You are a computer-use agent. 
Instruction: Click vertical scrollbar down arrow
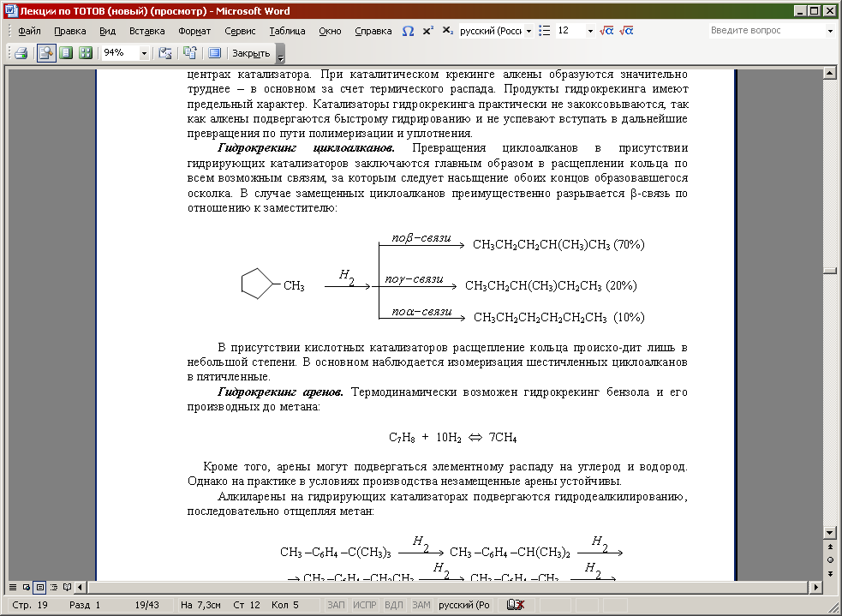pyautogui.click(x=830, y=533)
